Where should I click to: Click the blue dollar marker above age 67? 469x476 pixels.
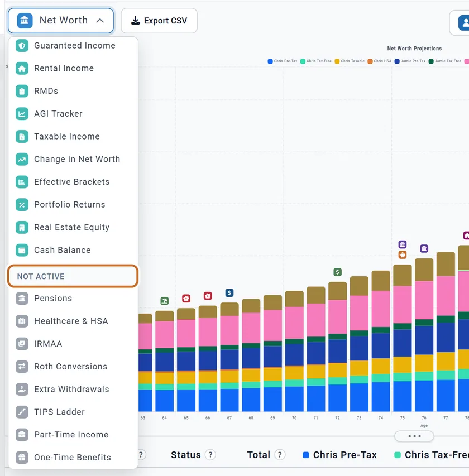coord(229,293)
